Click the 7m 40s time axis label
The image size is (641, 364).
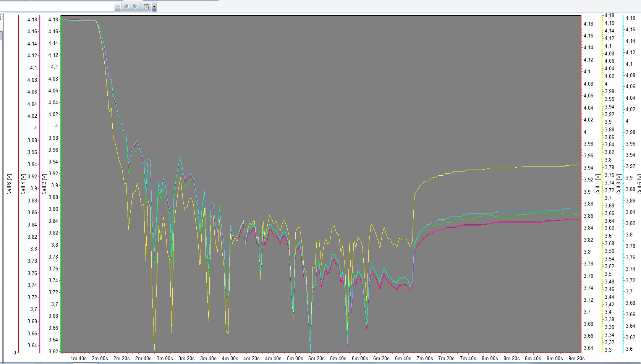point(468,358)
